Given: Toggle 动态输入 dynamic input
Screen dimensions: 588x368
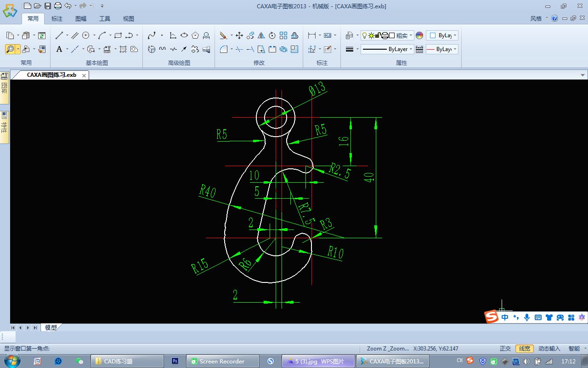Looking at the screenshot, I should (549, 349).
